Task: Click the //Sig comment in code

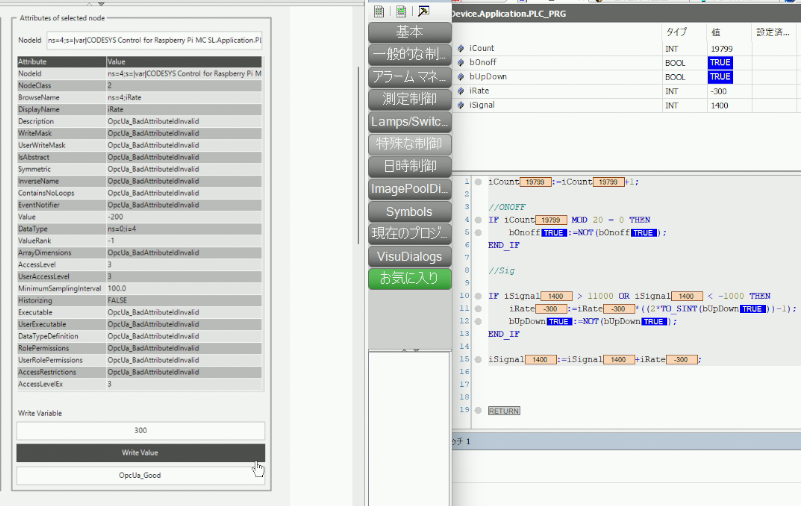Action: point(501,271)
